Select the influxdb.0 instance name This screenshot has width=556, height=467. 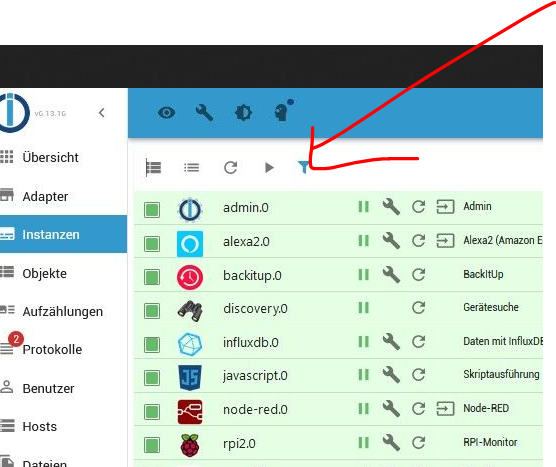pyautogui.click(x=251, y=343)
